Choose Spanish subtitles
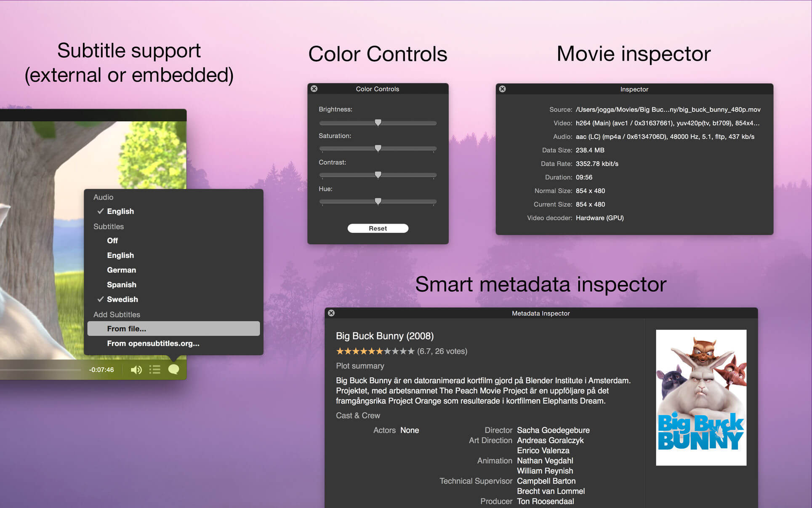This screenshot has height=508, width=812. click(121, 285)
